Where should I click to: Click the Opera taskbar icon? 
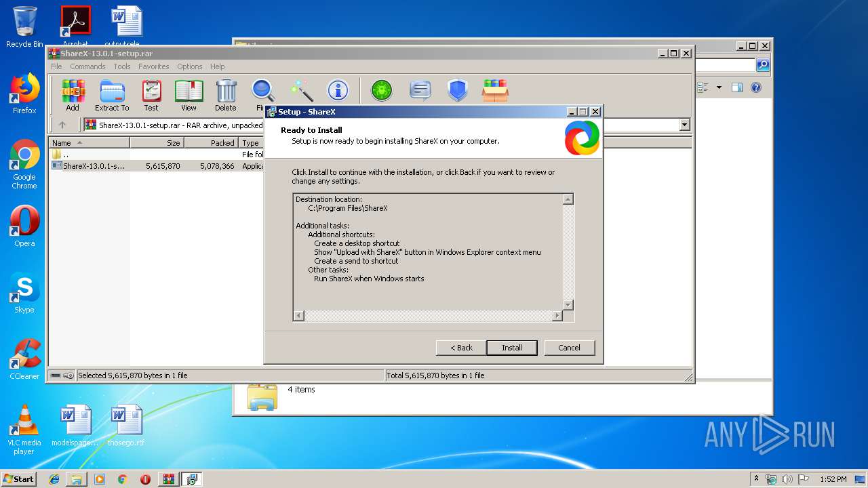click(145, 479)
